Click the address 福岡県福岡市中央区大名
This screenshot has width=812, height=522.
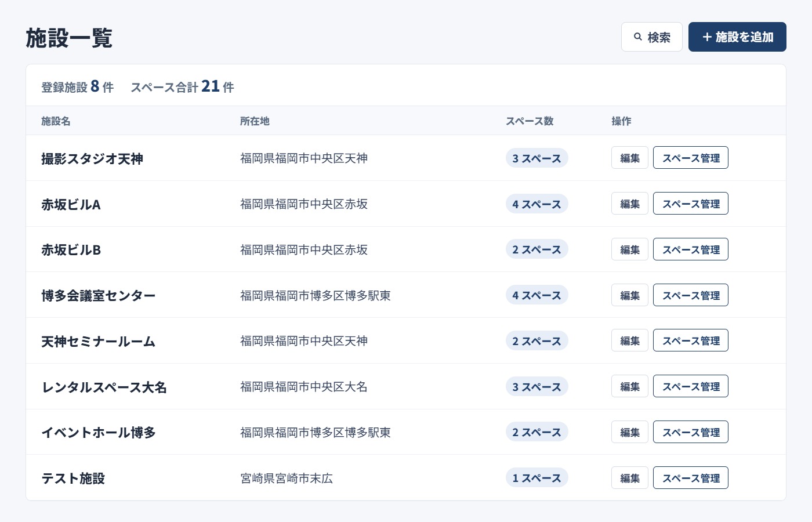pyautogui.click(x=304, y=387)
